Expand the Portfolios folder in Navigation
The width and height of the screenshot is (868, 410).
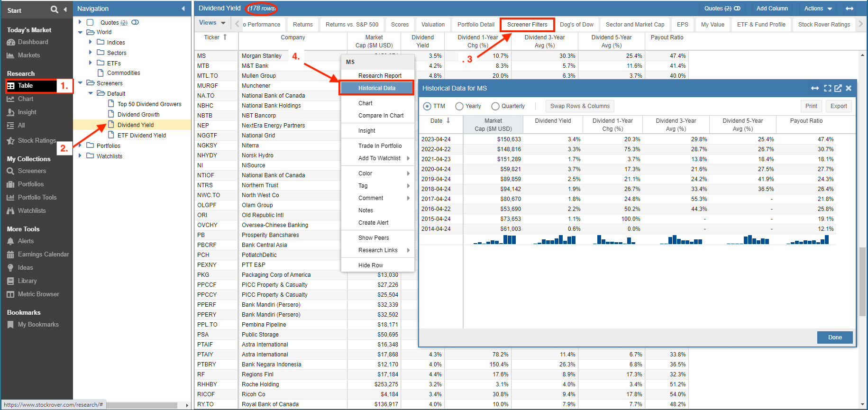point(80,145)
